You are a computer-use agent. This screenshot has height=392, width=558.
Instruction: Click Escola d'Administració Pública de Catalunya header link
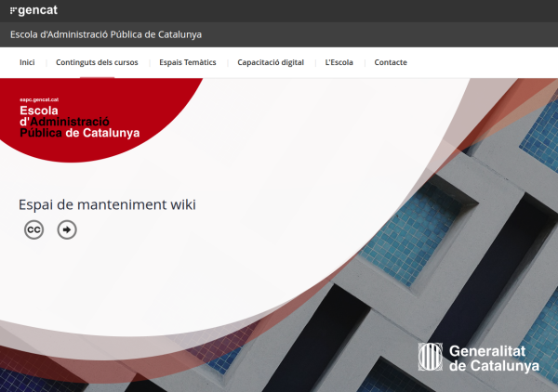coord(106,34)
